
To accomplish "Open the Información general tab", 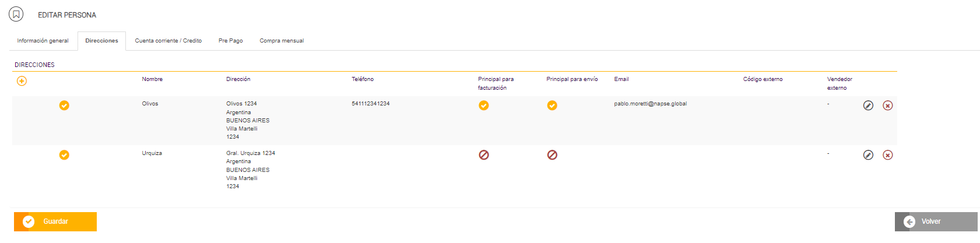I will (x=43, y=41).
